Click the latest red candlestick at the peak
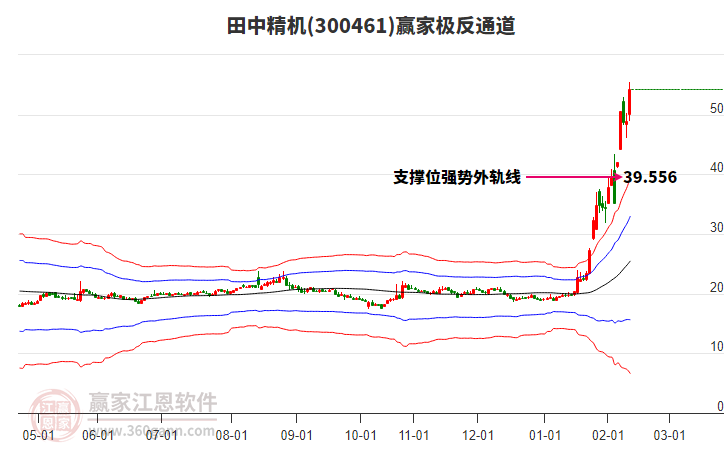This screenshot has width=726, height=450. 629,103
